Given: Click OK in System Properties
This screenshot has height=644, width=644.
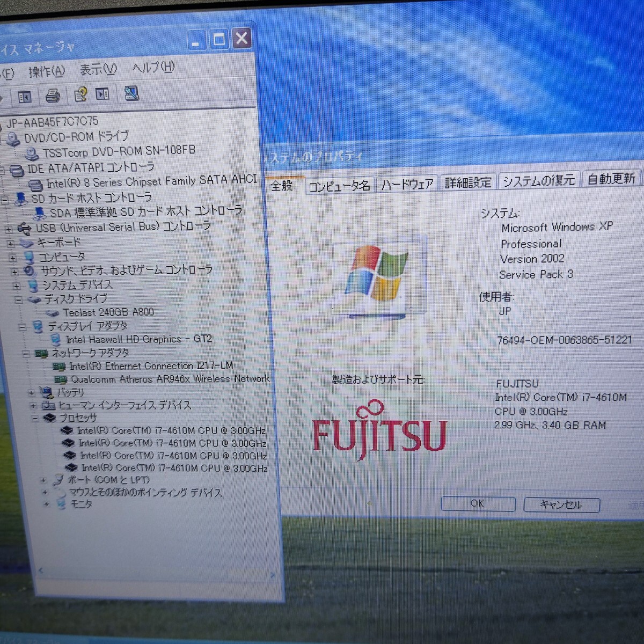Looking at the screenshot, I should point(478,504).
